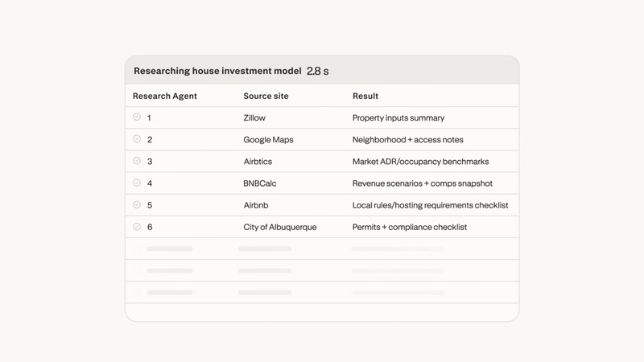
Task: Click the check icon for agent 6
Action: click(x=137, y=227)
